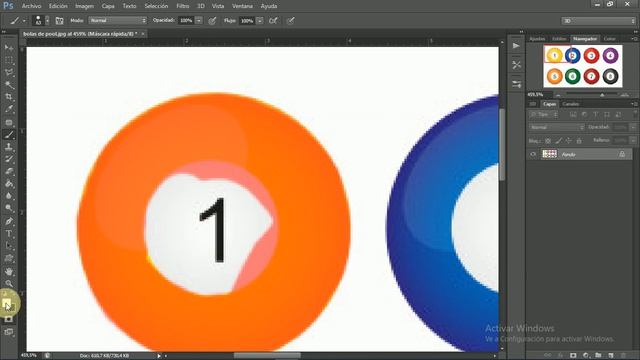Toggle Quick Mask mode button
640x360 pixels.
(9, 319)
